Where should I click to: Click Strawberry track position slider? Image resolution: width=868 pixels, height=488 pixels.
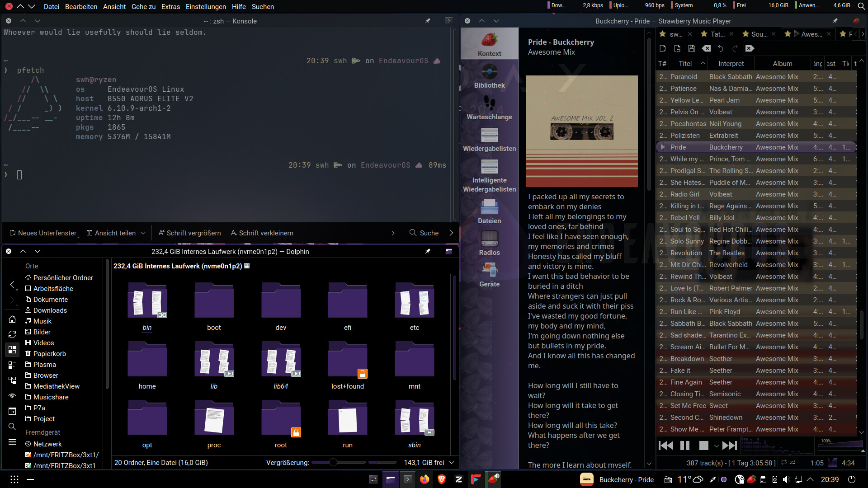pyautogui.click(x=833, y=463)
